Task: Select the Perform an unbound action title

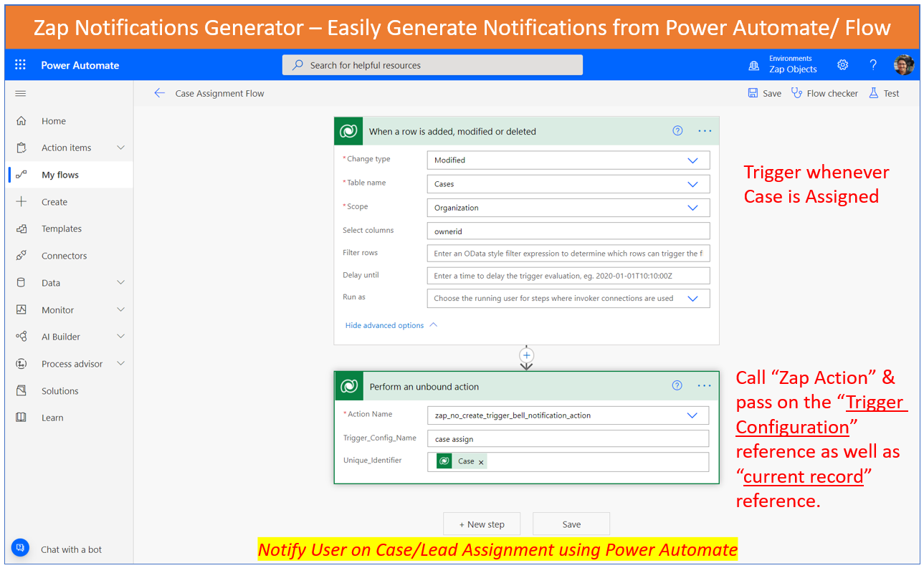Action: tap(424, 387)
